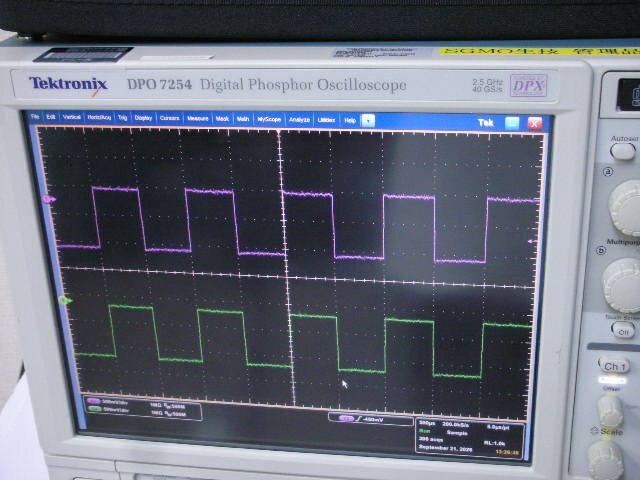The height and width of the screenshot is (480, 640).
Task: Open the Horiz/Acq menu
Action: click(x=99, y=118)
